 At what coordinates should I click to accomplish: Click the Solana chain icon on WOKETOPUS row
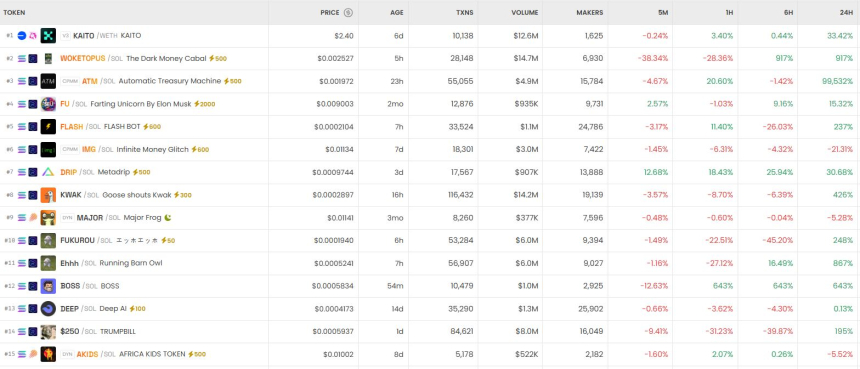[x=22, y=58]
